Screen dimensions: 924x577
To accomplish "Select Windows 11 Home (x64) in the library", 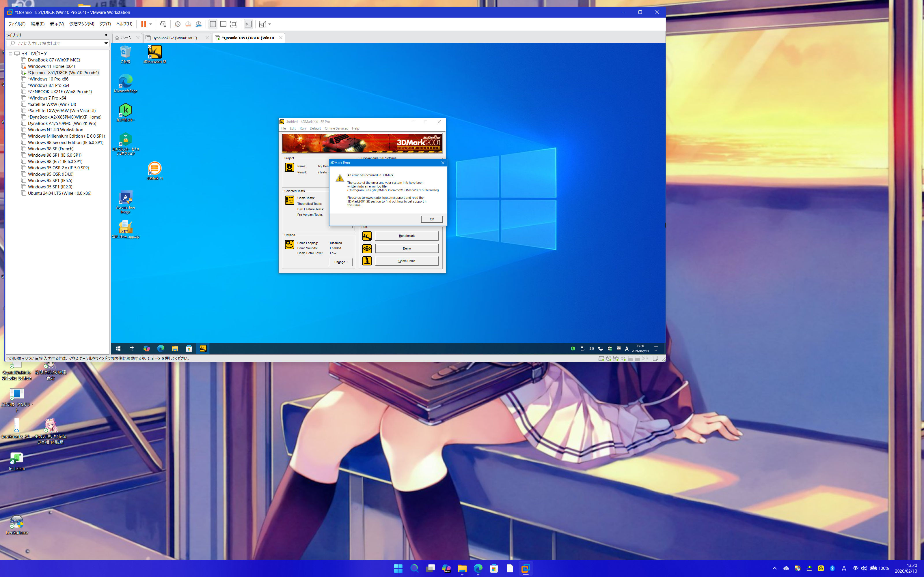I will pos(51,66).
